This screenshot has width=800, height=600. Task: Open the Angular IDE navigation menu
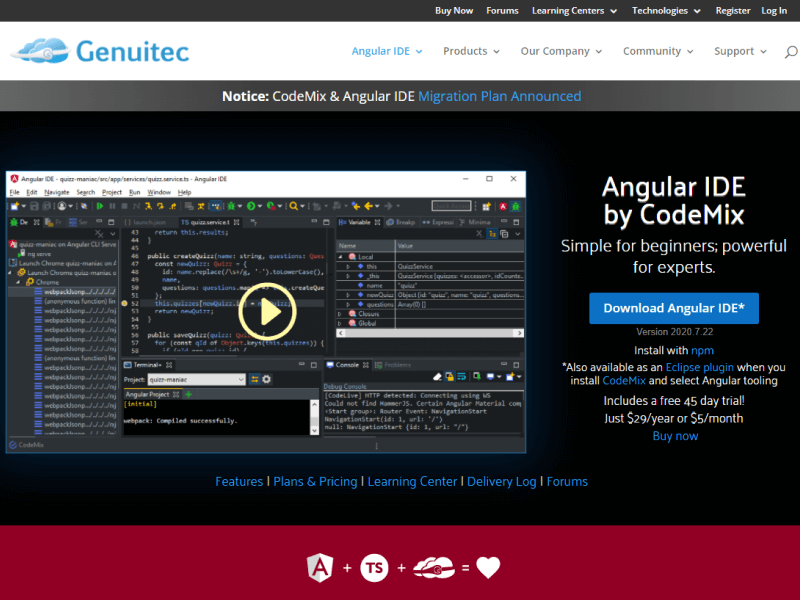pos(387,51)
